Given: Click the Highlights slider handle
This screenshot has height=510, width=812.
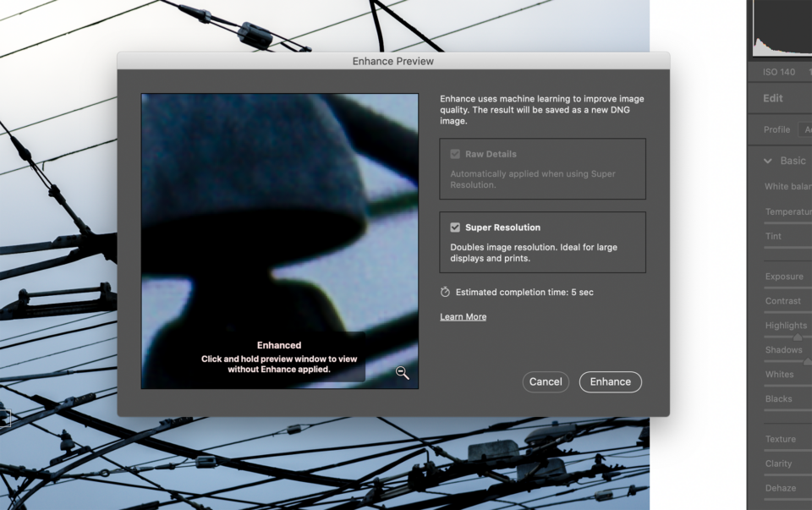Looking at the screenshot, I should coord(797,337).
